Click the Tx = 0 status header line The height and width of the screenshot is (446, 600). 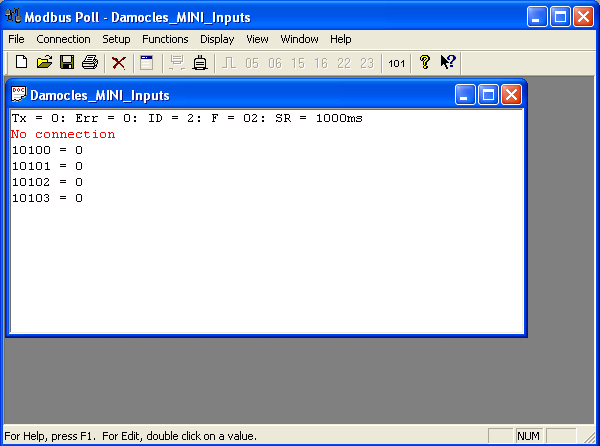click(187, 118)
